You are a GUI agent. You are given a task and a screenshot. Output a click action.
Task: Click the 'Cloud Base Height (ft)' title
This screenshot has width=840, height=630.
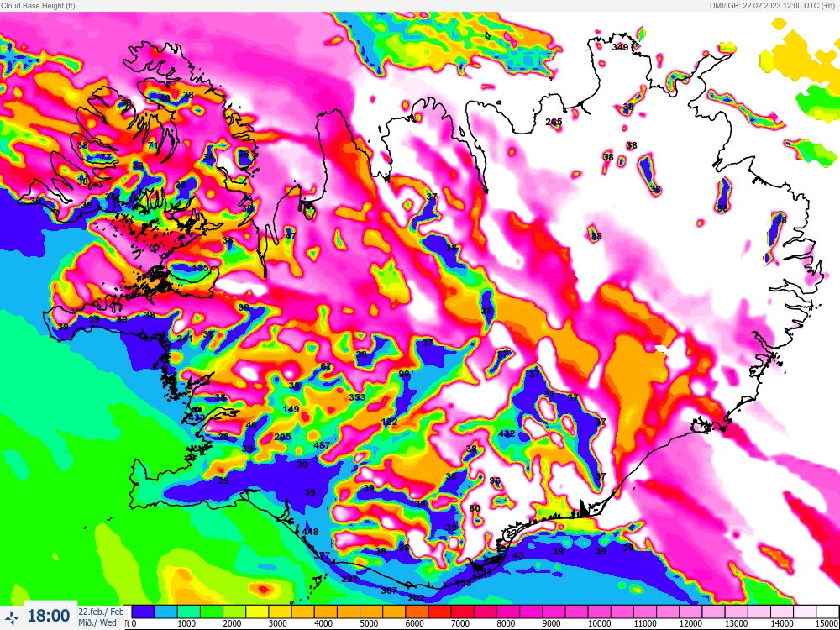[x=38, y=5]
